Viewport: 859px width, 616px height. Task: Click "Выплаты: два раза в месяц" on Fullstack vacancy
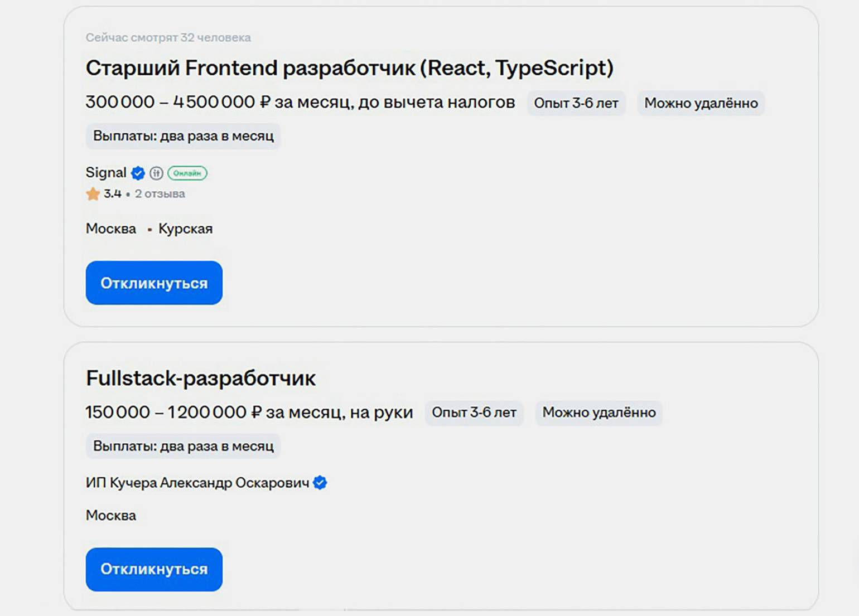[183, 446]
